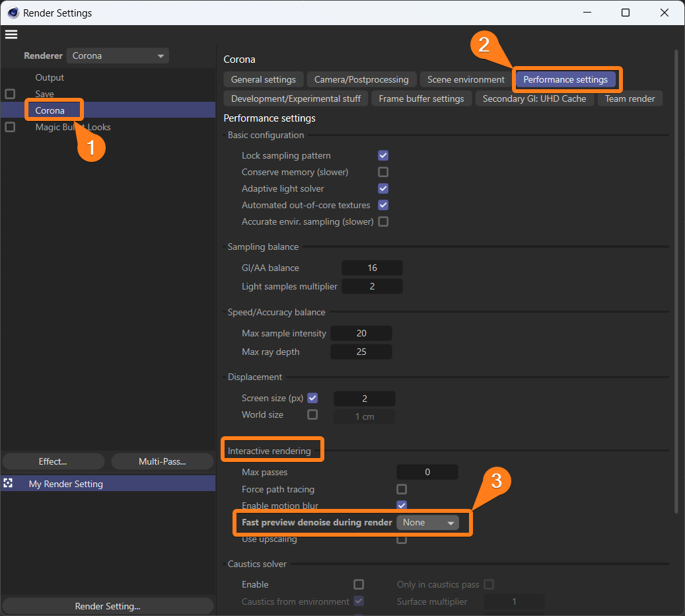Switch to Scene environment tab
Image resolution: width=685 pixels, height=616 pixels.
466,79
